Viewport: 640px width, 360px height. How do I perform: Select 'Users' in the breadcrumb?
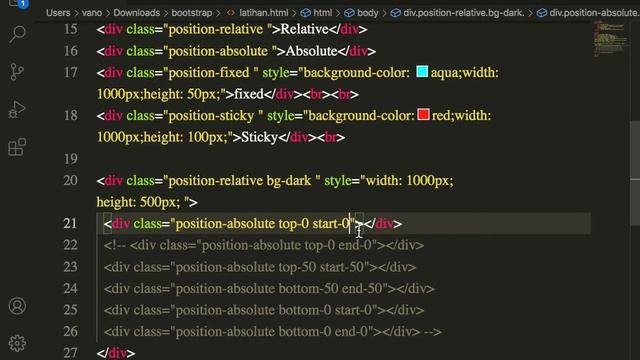(x=58, y=13)
